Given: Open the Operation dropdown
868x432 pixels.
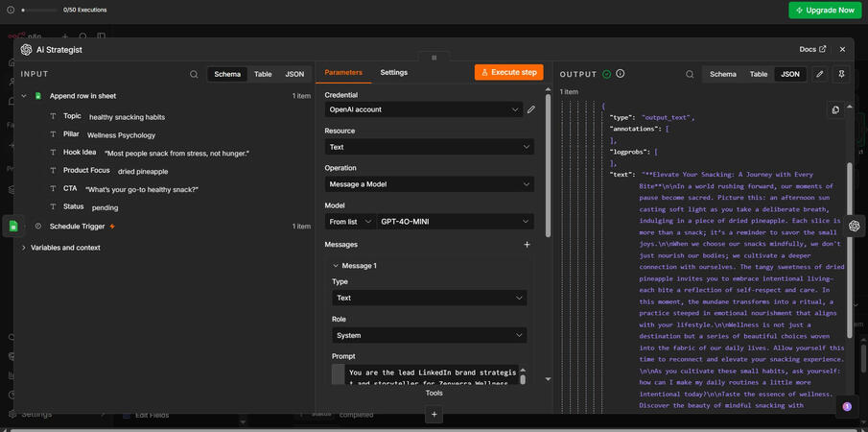Looking at the screenshot, I should (429, 184).
